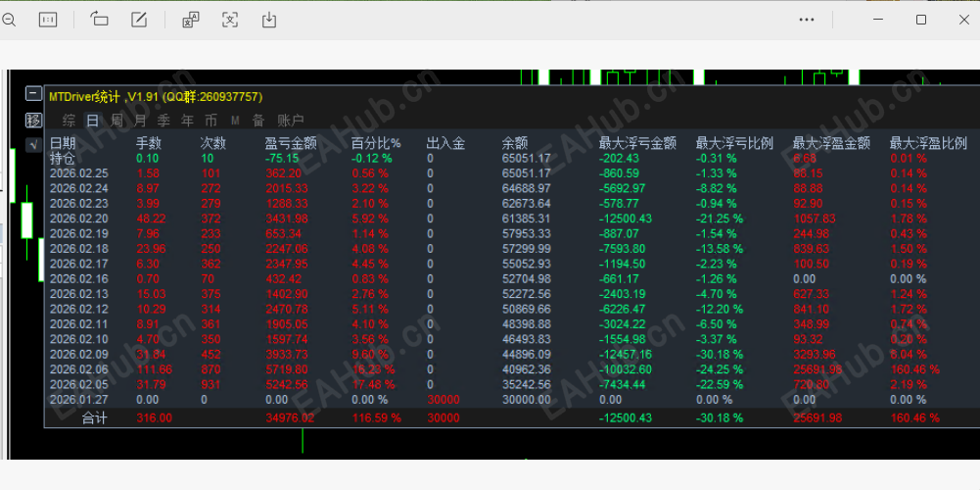Switch to the 币 currency tab
Screen dimensions: 980x490
(211, 121)
